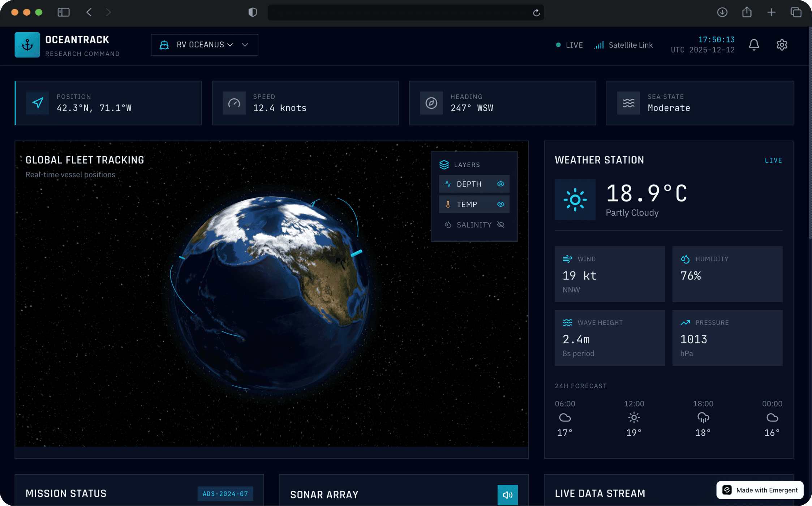Show the Salinity layer
Viewport: 812px width, 506px height.
pos(500,225)
